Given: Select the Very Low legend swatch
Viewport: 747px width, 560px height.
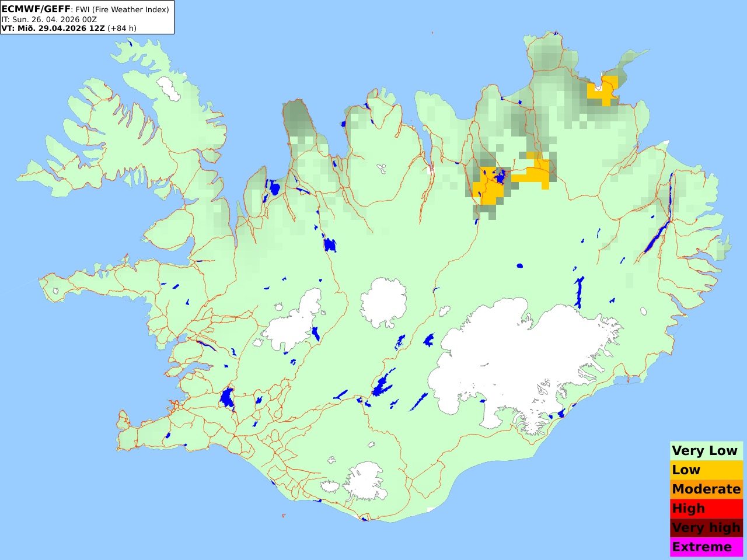Looking at the screenshot, I should (706, 450).
